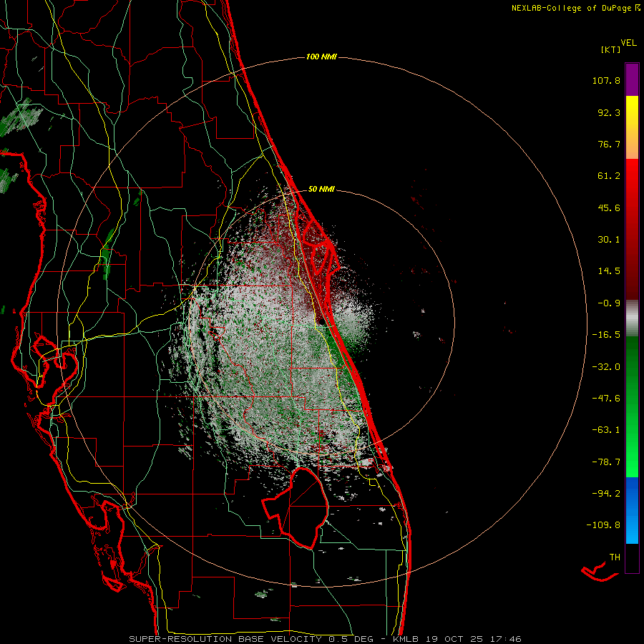644x644 pixels.
Task: Click the VEL legend heading
Action: coord(628,43)
